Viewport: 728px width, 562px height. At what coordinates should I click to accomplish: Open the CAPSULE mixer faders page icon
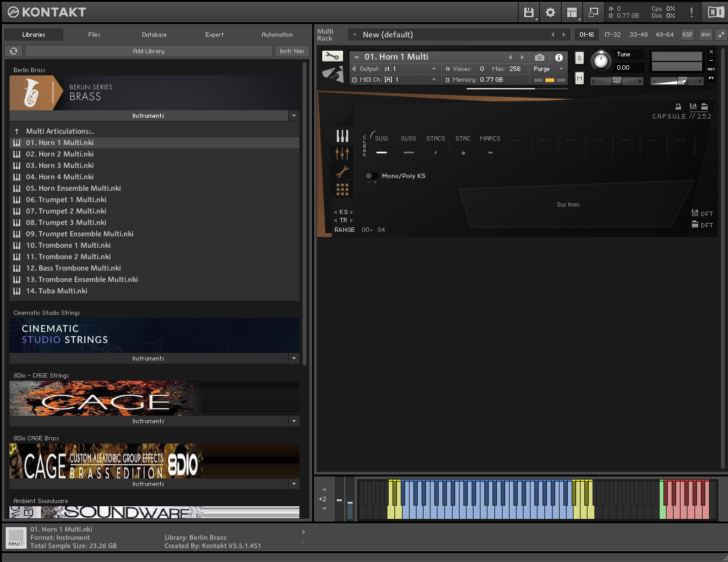click(x=342, y=153)
